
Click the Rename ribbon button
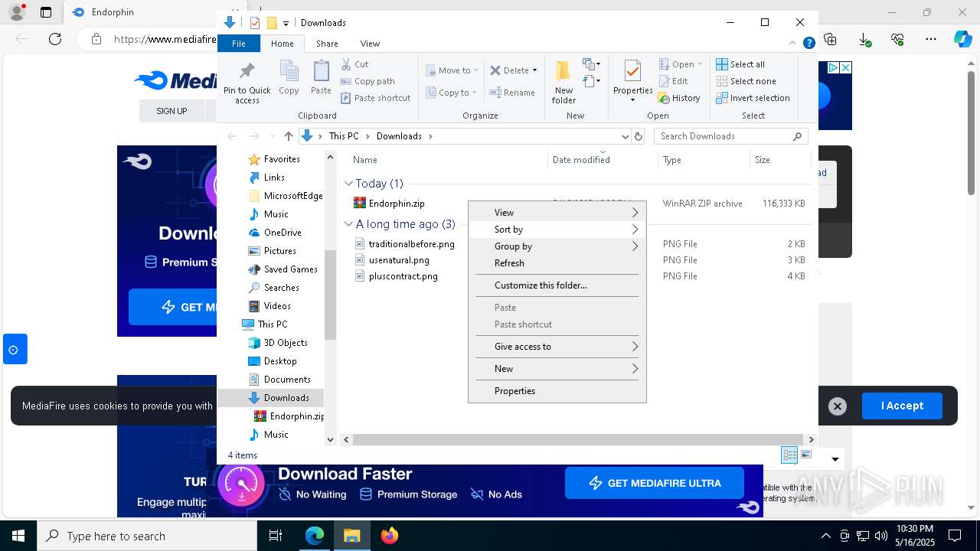(x=512, y=93)
